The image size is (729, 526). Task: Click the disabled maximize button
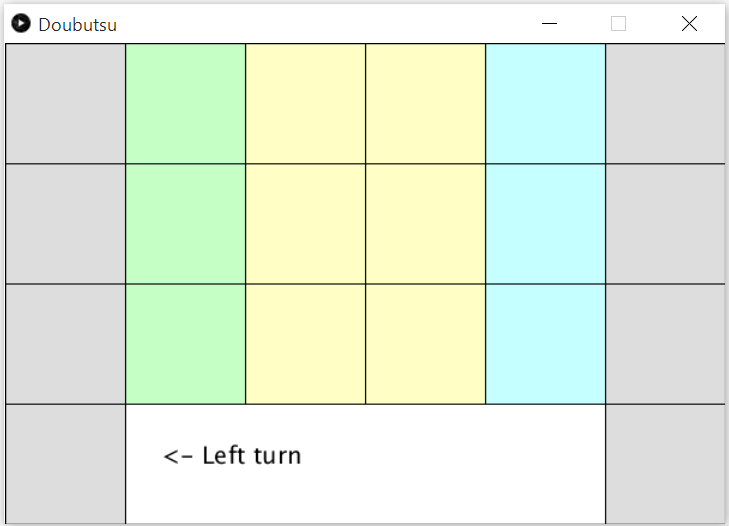pos(618,24)
